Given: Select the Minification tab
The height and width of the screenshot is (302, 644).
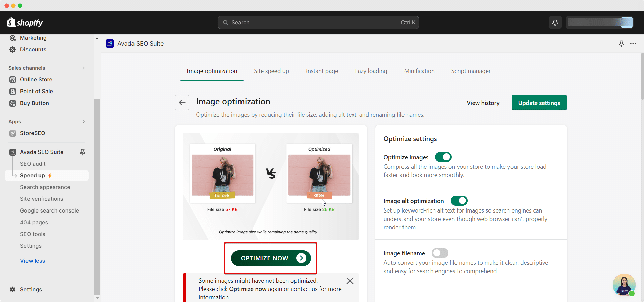Looking at the screenshot, I should (419, 71).
